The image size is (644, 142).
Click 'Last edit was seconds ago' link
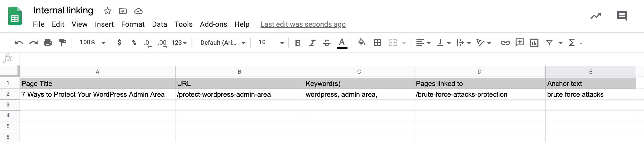click(x=303, y=24)
